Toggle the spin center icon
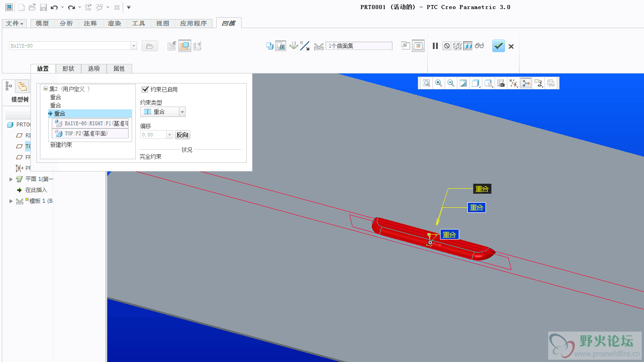 [526, 83]
